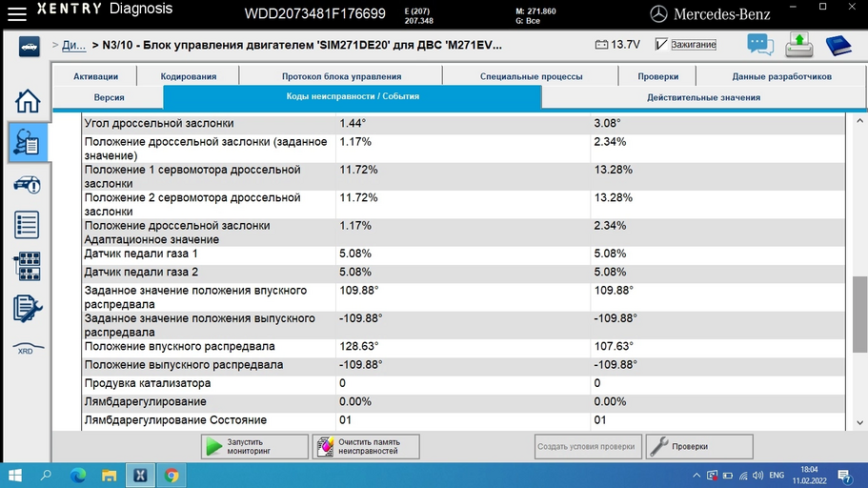Select row Положение впускного распредвала
868x488 pixels.
(463, 346)
